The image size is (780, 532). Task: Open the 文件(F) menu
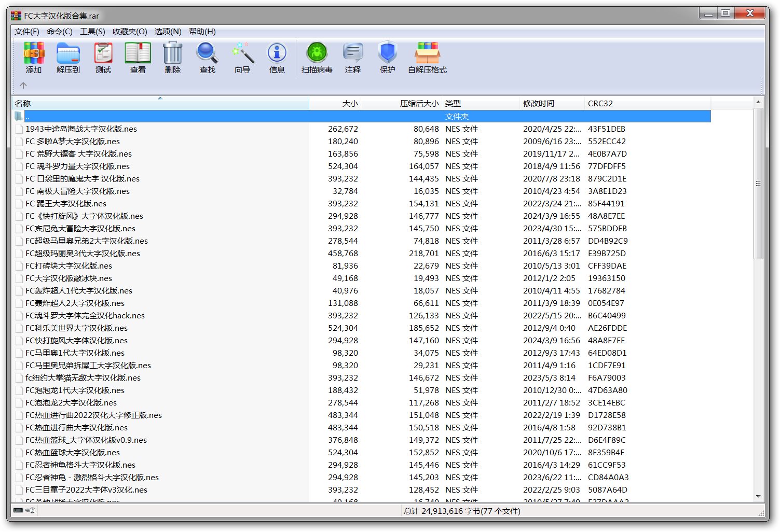tap(27, 32)
